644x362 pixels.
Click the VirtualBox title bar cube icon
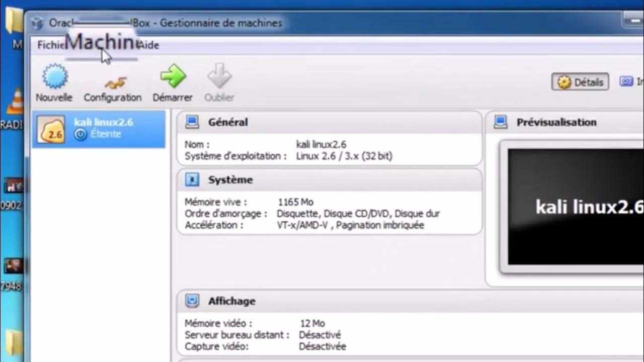[x=37, y=23]
